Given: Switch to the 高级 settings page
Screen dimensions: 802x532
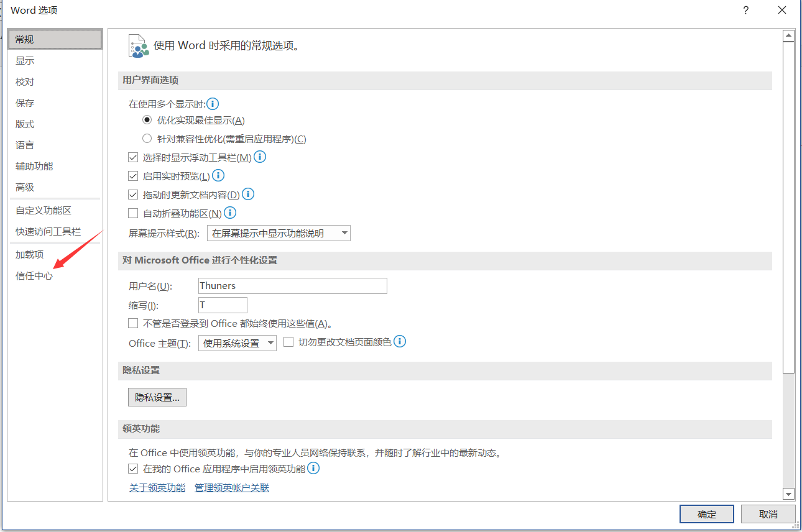Looking at the screenshot, I should (x=25, y=186).
